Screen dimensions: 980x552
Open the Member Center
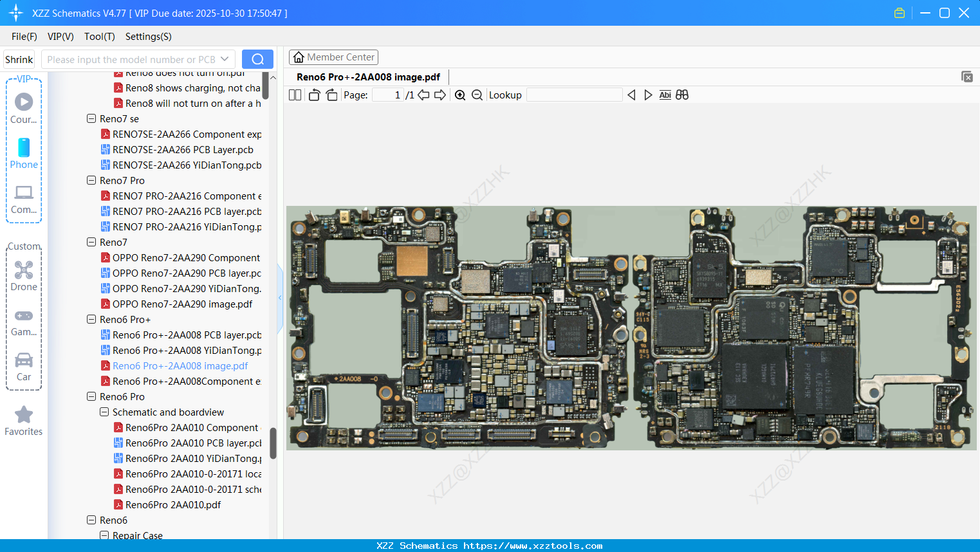333,57
